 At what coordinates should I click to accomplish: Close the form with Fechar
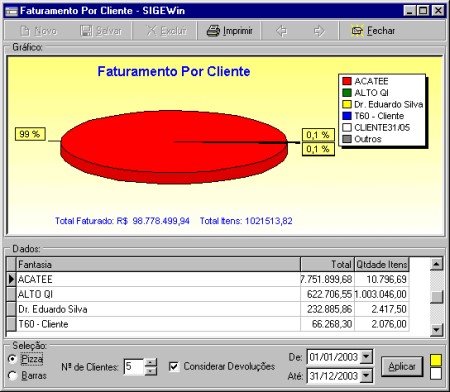(373, 31)
